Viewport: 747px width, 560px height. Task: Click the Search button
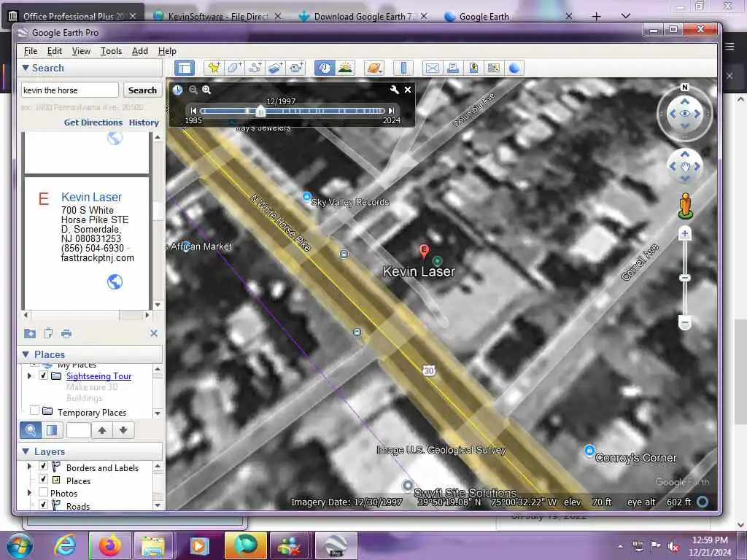[x=142, y=90]
